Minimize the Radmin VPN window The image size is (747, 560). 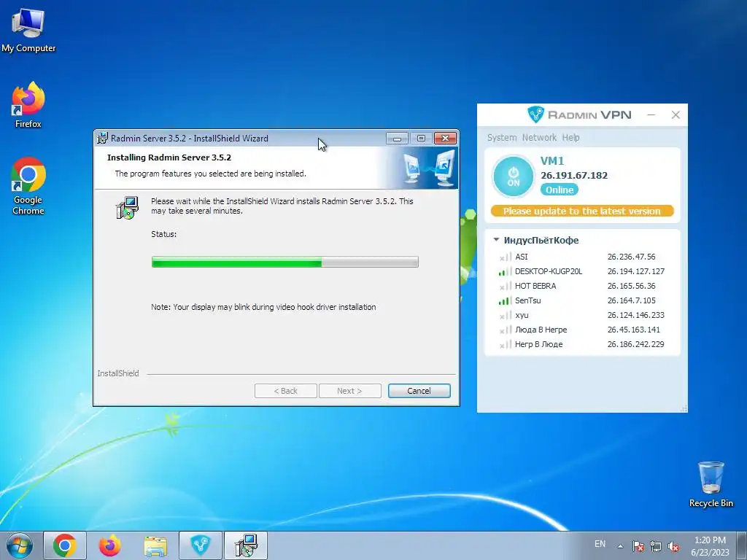(651, 114)
